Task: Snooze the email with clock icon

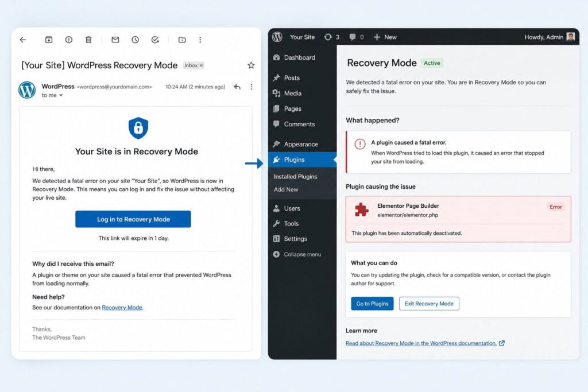Action: pos(136,40)
